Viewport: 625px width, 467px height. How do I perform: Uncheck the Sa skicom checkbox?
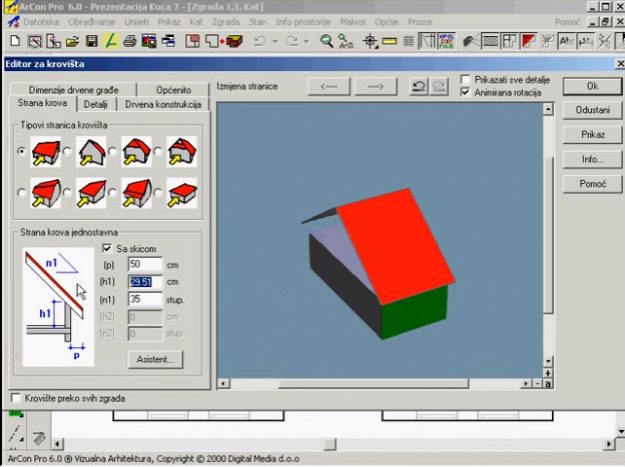point(108,248)
